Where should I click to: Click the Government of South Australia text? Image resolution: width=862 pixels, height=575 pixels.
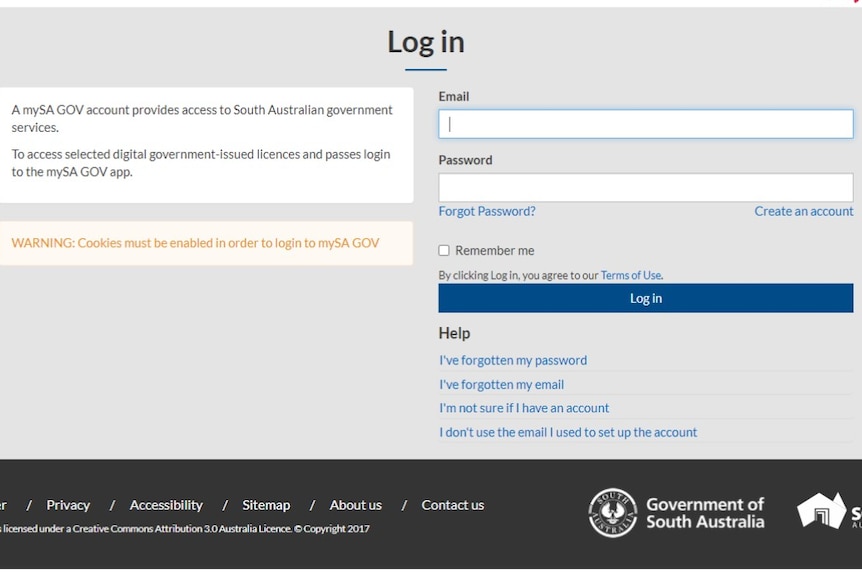pyautogui.click(x=705, y=512)
